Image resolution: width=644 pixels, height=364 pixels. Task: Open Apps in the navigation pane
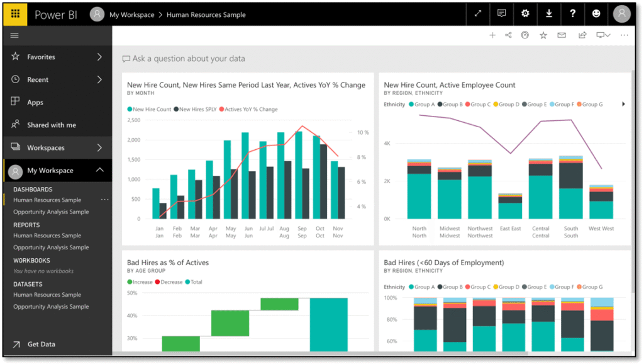pos(35,102)
